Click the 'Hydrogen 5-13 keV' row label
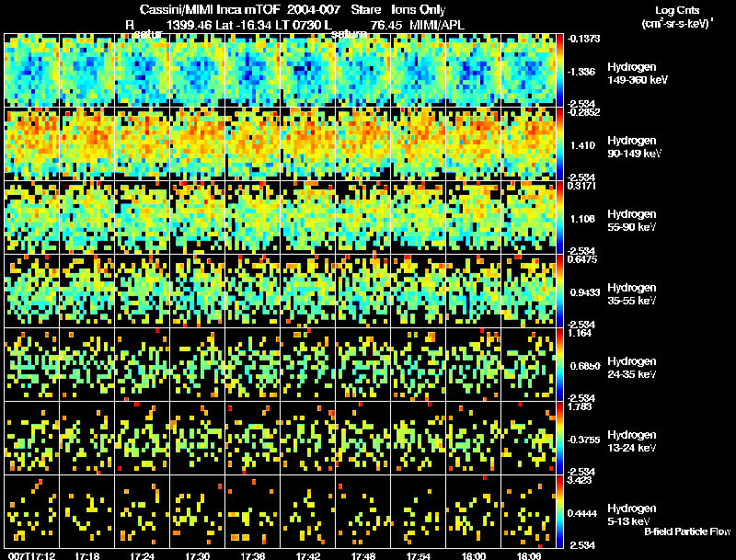This screenshot has width=736, height=560. coord(632,515)
